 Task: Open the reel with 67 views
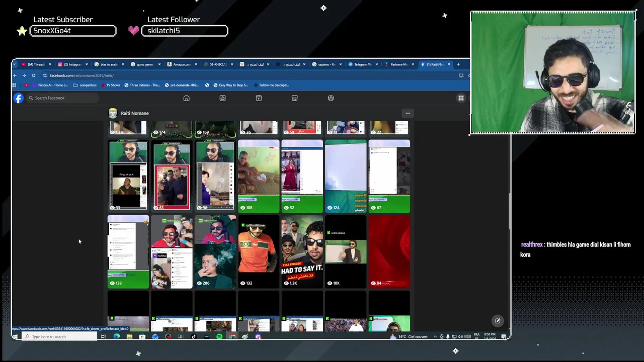(389, 176)
